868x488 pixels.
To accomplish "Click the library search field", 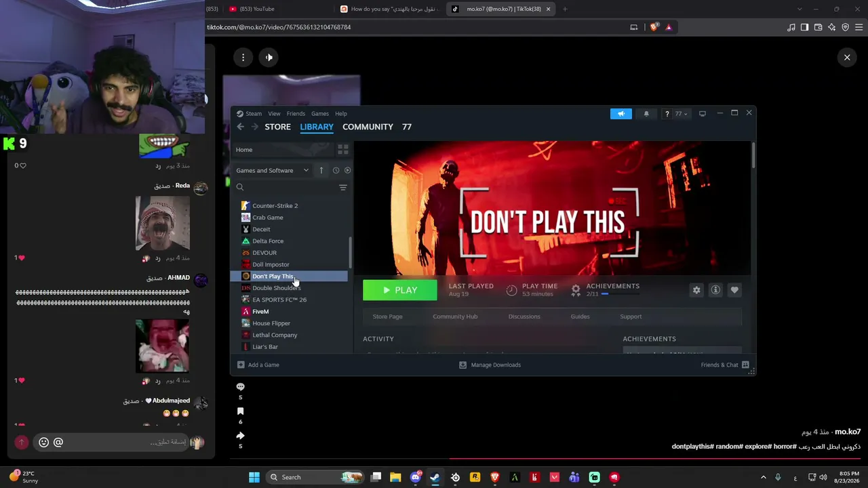I will (285, 187).
